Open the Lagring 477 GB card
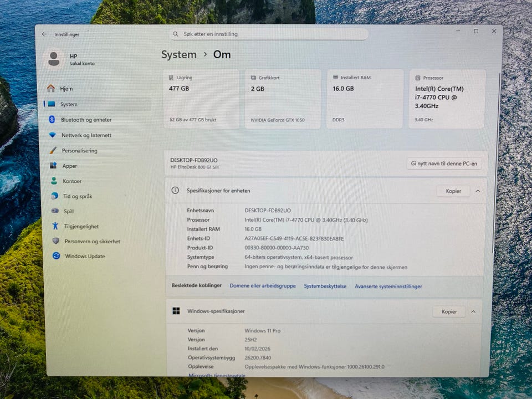The image size is (532, 399). pyautogui.click(x=201, y=99)
